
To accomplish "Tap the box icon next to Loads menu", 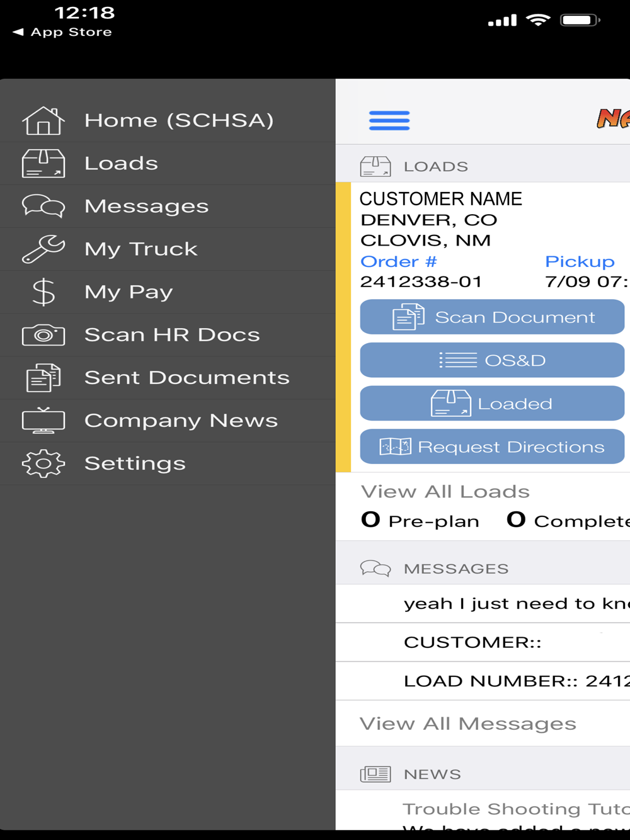I will point(43,164).
